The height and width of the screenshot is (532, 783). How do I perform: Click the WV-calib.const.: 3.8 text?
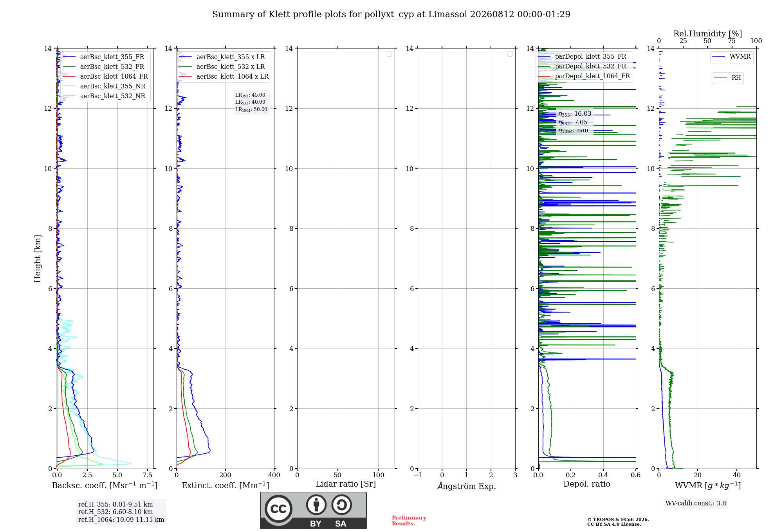click(x=696, y=503)
